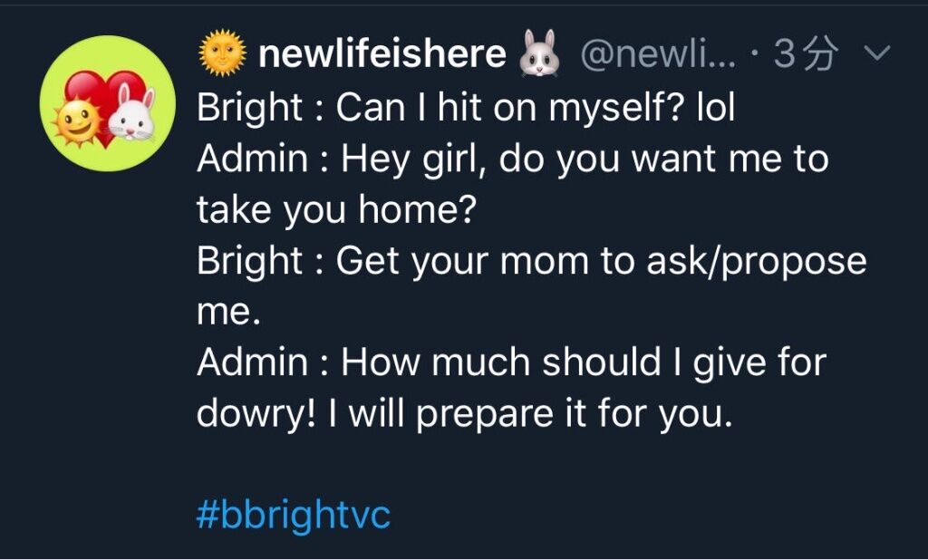Click the sun emoji before the display name

point(223,53)
